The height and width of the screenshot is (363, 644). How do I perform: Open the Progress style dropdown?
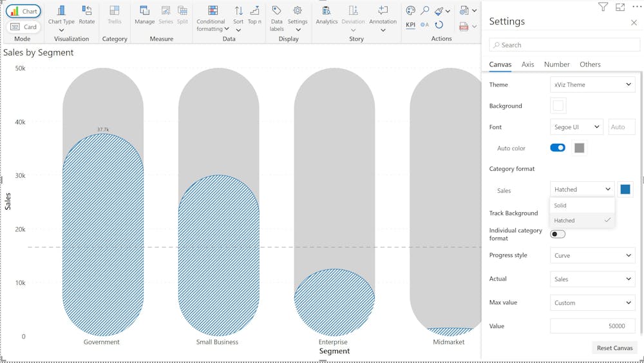click(593, 255)
